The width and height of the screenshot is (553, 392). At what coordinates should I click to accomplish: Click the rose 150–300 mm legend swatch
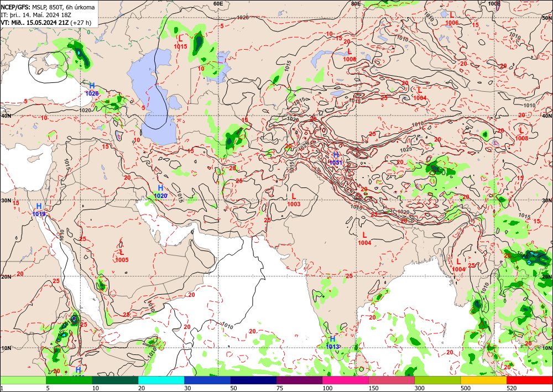[392, 380]
